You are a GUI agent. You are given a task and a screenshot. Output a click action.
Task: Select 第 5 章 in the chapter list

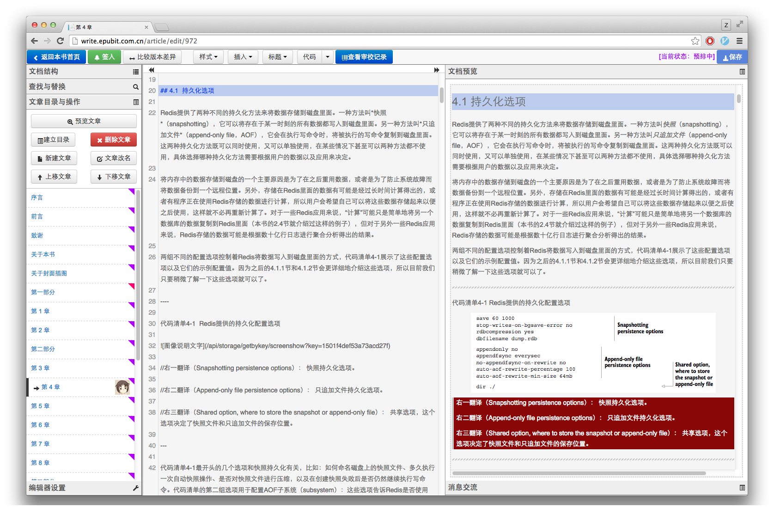coord(40,406)
